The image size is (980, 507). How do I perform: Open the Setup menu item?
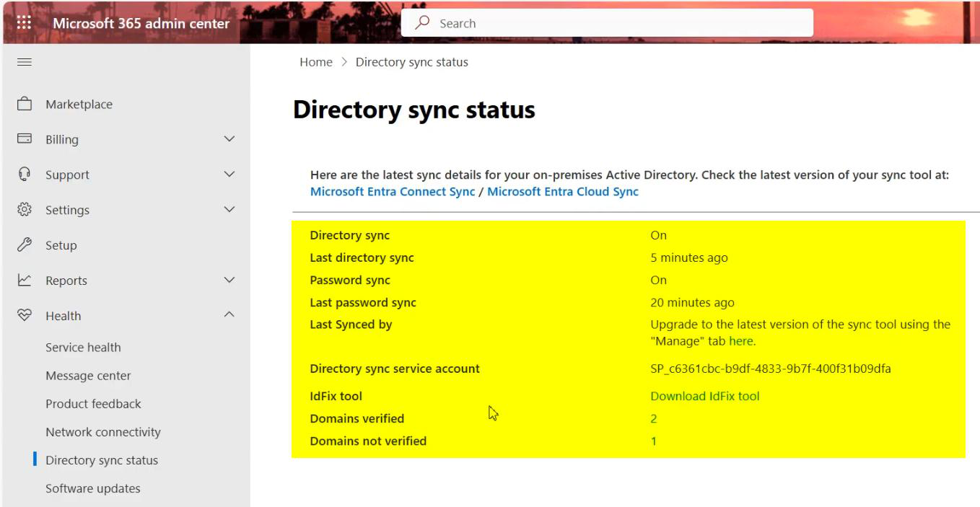[x=61, y=246]
